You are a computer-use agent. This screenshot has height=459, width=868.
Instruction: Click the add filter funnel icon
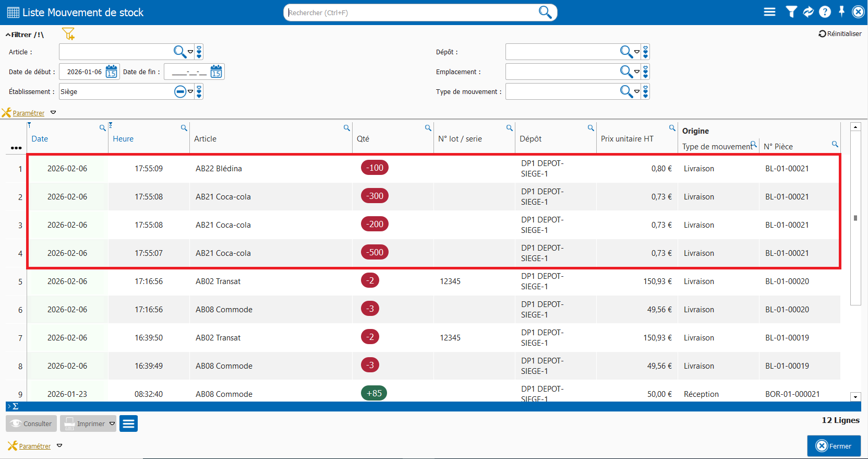click(68, 34)
